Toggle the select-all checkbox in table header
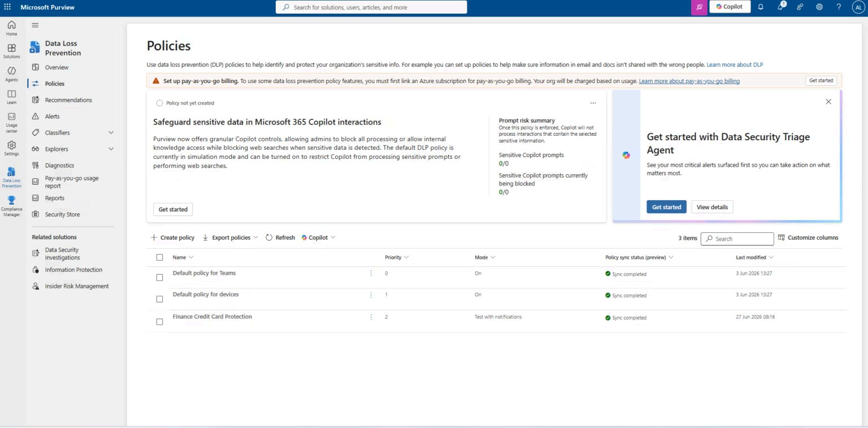 (159, 257)
